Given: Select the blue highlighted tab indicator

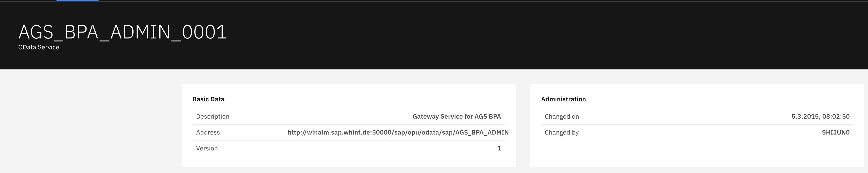Looking at the screenshot, I should [x=77, y=1].
